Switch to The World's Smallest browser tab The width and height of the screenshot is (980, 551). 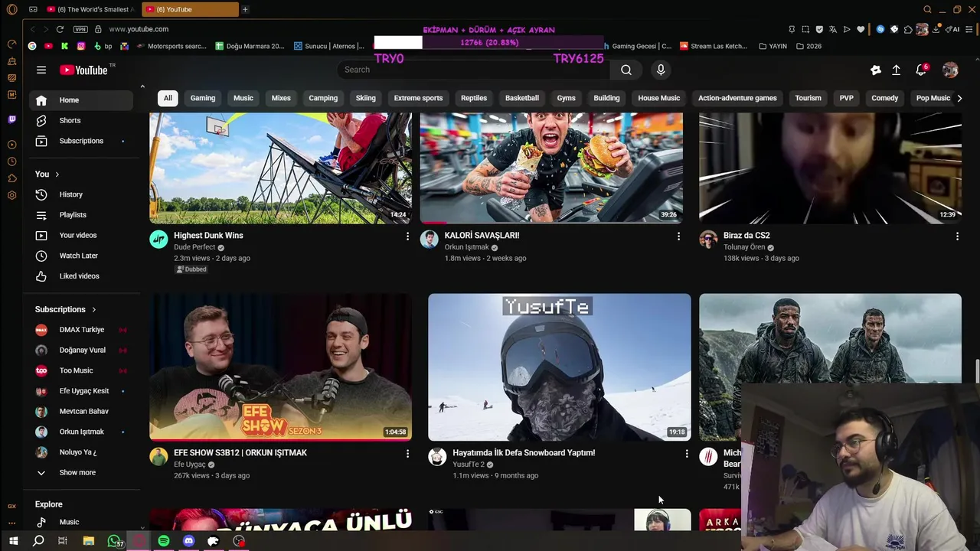(90, 9)
